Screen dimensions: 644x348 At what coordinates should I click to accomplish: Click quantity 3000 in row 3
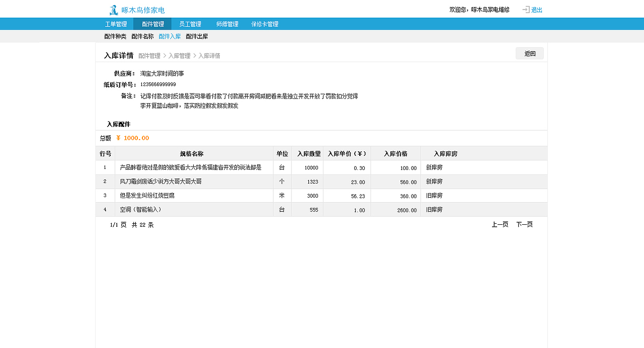pos(312,196)
